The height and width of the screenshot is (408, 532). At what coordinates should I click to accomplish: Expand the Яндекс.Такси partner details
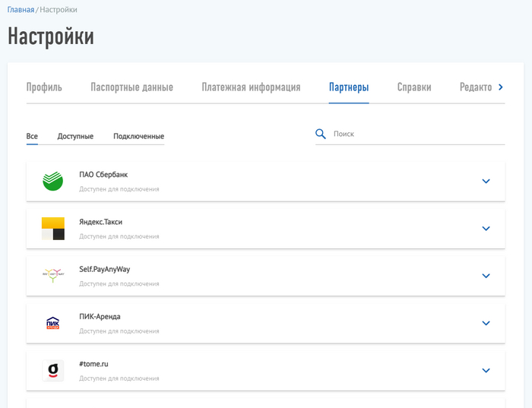click(x=486, y=228)
